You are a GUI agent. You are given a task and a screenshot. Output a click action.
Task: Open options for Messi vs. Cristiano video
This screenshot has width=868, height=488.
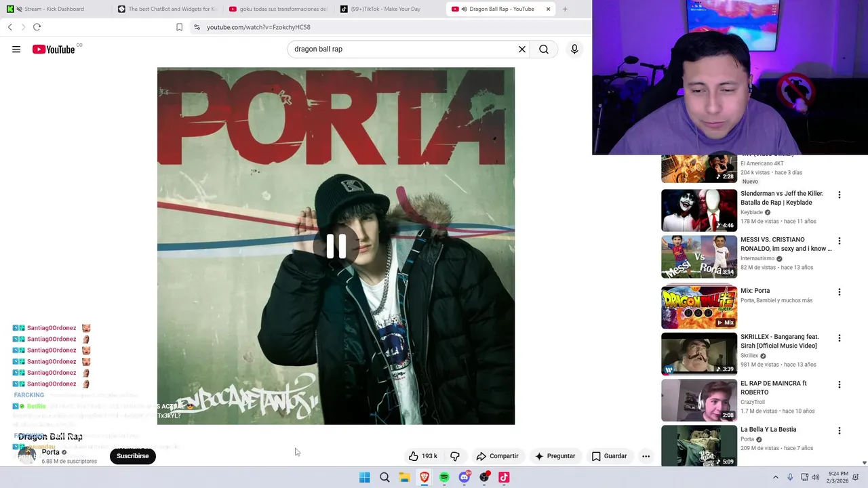pyautogui.click(x=840, y=241)
